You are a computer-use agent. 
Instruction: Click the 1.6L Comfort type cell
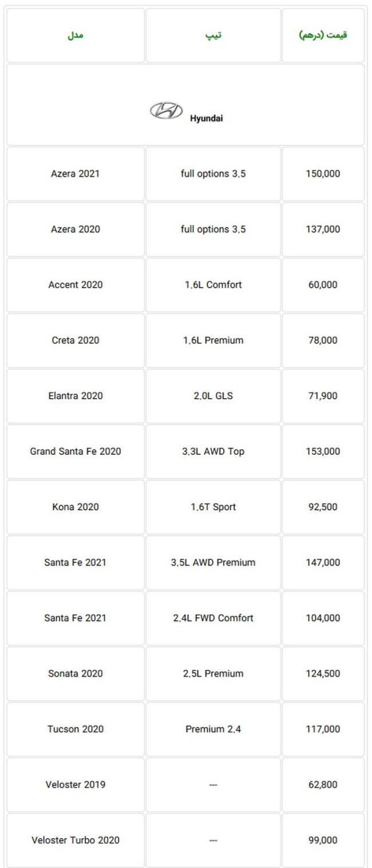(x=213, y=285)
